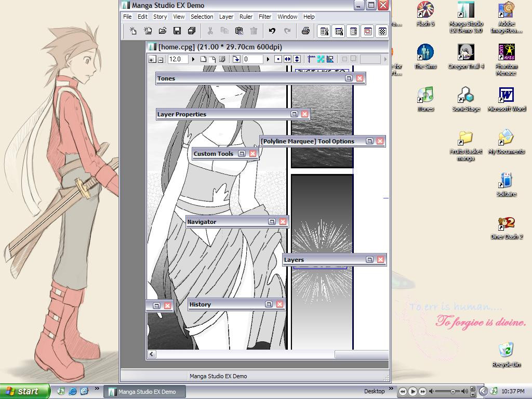
Task: Open the zoom percentage arrow dropdown
Action: click(193, 59)
